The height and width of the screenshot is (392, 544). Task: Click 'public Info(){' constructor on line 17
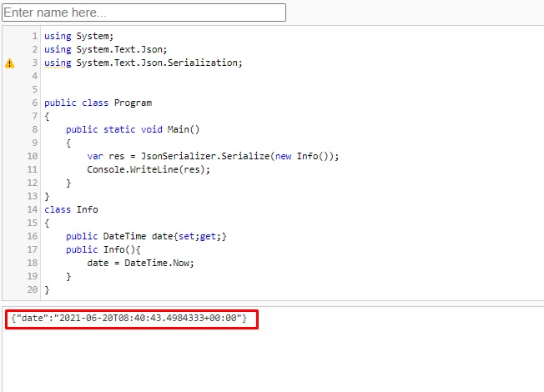click(x=103, y=249)
